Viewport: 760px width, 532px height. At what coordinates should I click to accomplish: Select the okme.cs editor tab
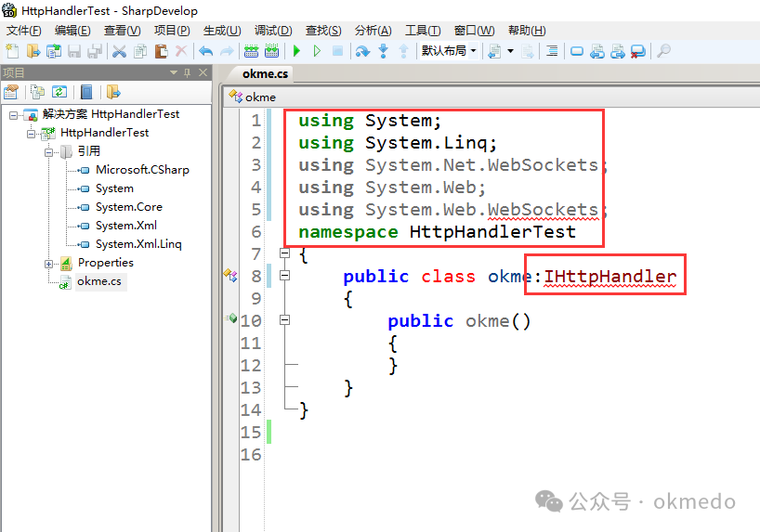click(x=265, y=73)
